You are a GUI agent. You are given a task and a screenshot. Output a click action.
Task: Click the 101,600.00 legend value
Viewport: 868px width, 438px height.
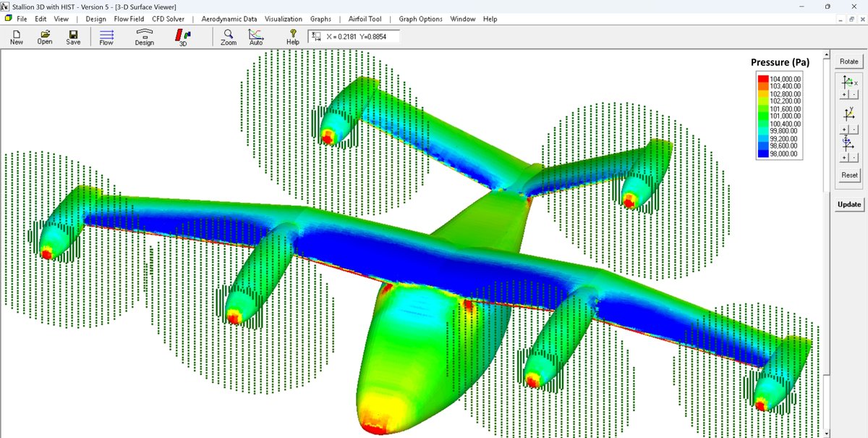coord(786,109)
